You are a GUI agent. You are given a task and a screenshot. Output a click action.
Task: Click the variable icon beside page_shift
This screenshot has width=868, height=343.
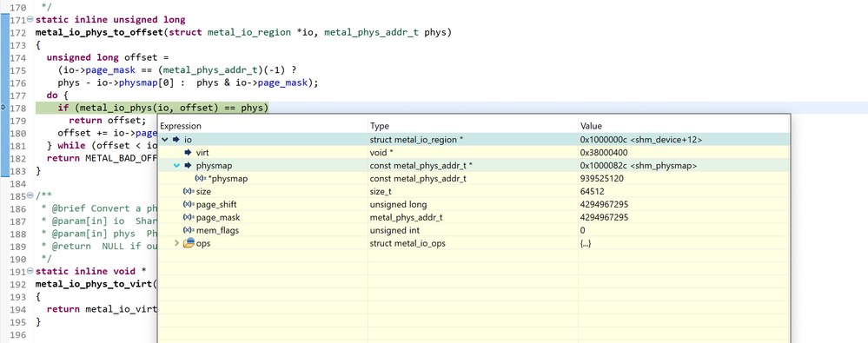pyautogui.click(x=189, y=204)
